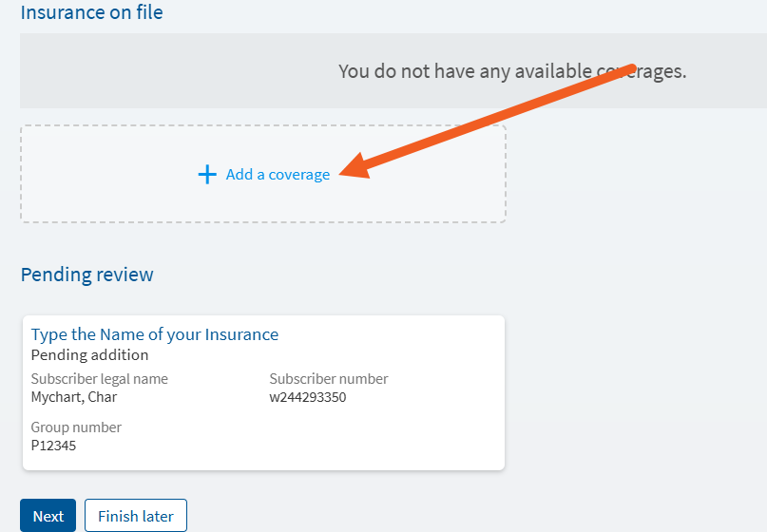Select group number P12345

click(53, 446)
